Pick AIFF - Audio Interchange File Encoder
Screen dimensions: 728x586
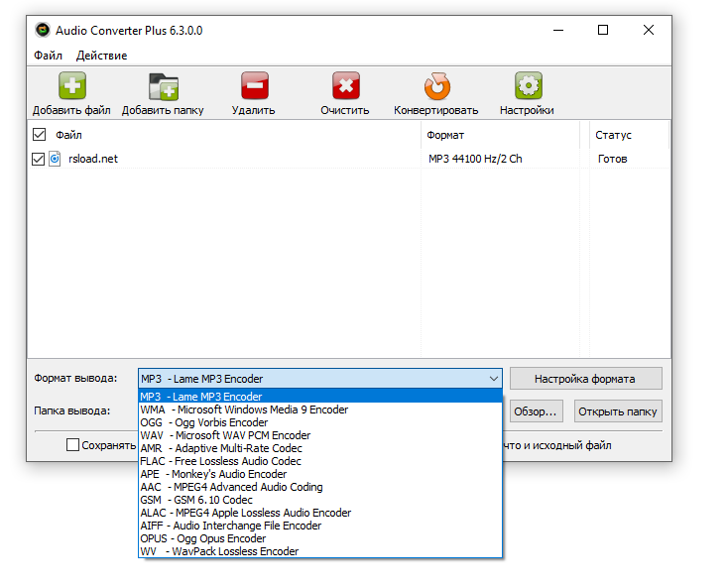(320, 526)
